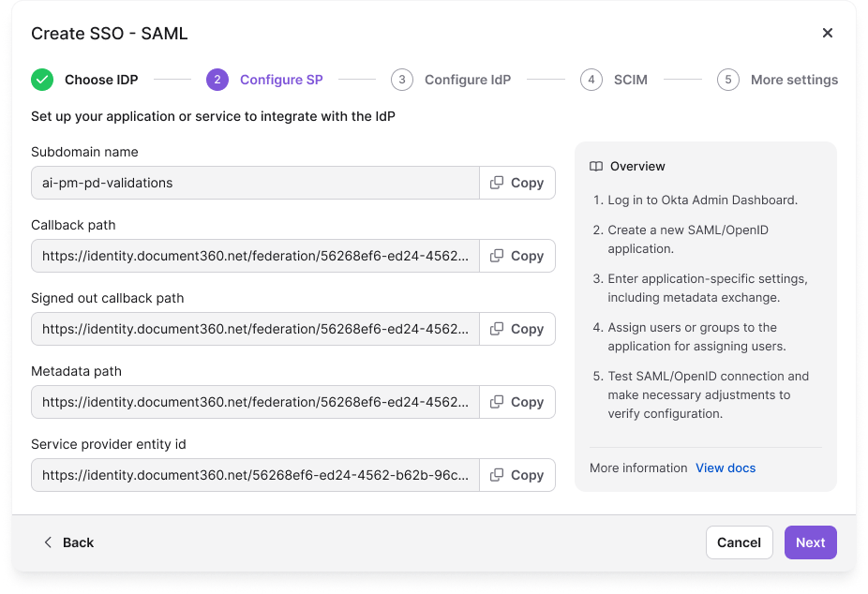The width and height of the screenshot is (868, 594).
Task: Click the 'Service provider entity id' label
Action: point(109,444)
